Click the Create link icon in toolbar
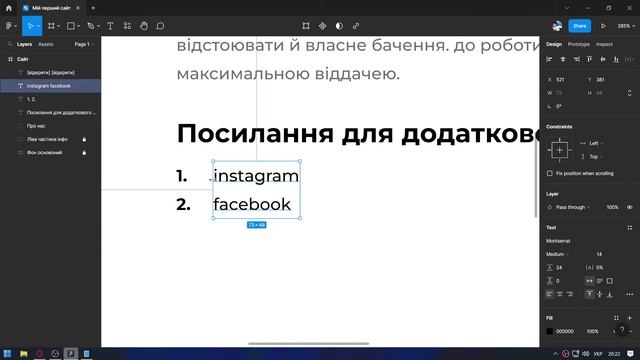Screen dimensions: 640x360 click(x=356, y=26)
